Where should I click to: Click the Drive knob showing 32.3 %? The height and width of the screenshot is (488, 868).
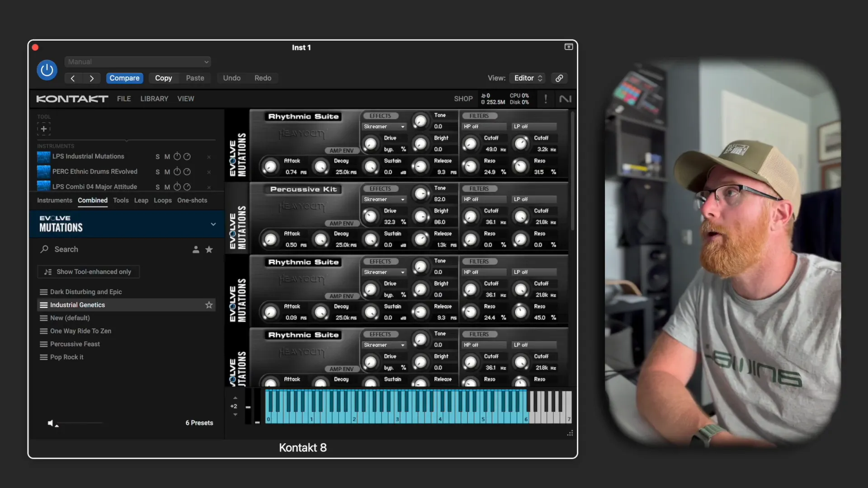[370, 216]
